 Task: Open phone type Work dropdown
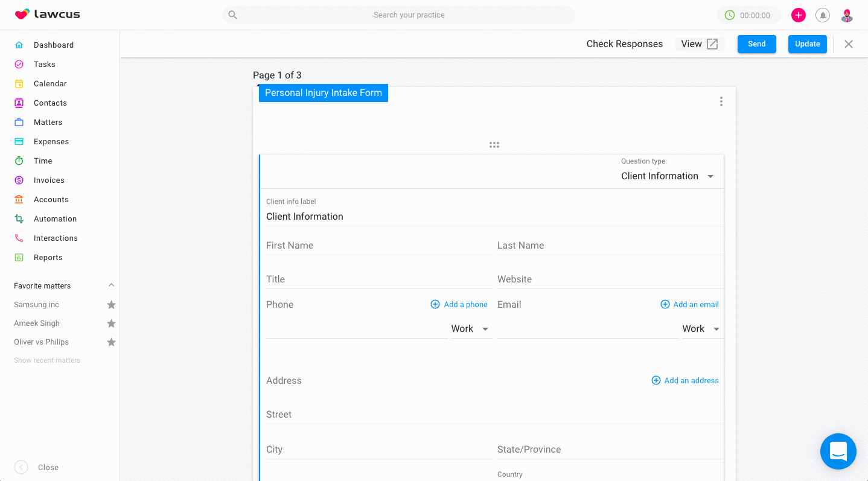pyautogui.click(x=471, y=329)
